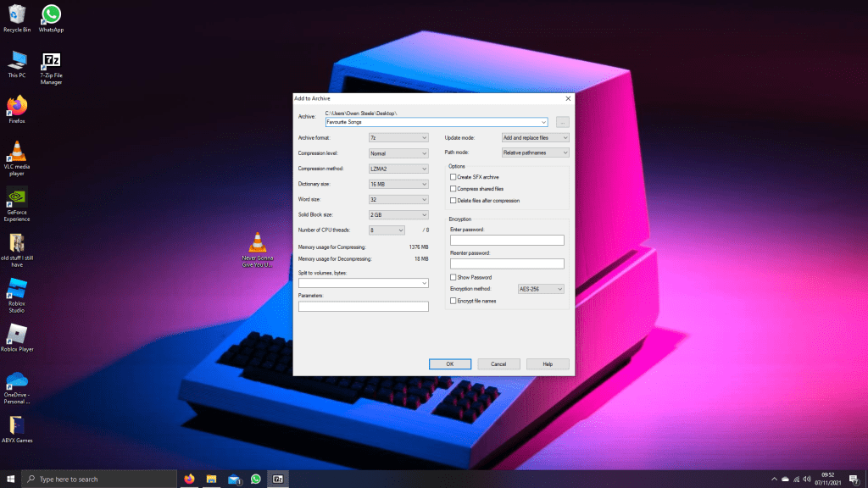868x488 pixels.
Task: Click the OK button
Action: pyautogui.click(x=450, y=363)
